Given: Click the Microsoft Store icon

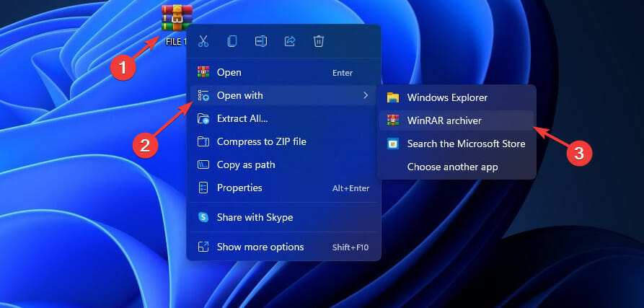Looking at the screenshot, I should 393,144.
